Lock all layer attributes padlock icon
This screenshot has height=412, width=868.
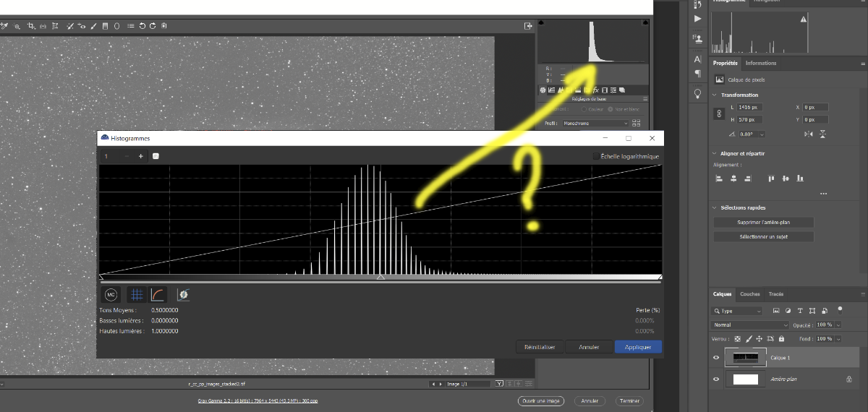coord(781,338)
